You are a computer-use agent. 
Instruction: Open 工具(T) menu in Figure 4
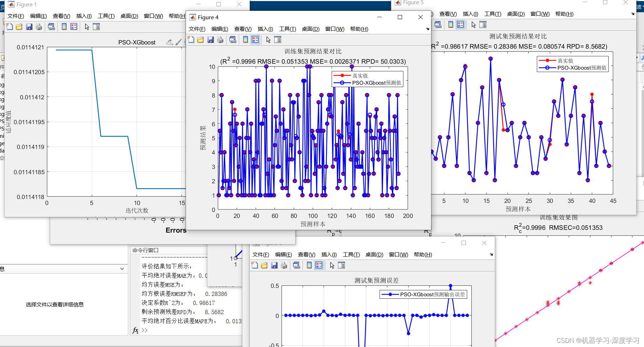(288, 29)
